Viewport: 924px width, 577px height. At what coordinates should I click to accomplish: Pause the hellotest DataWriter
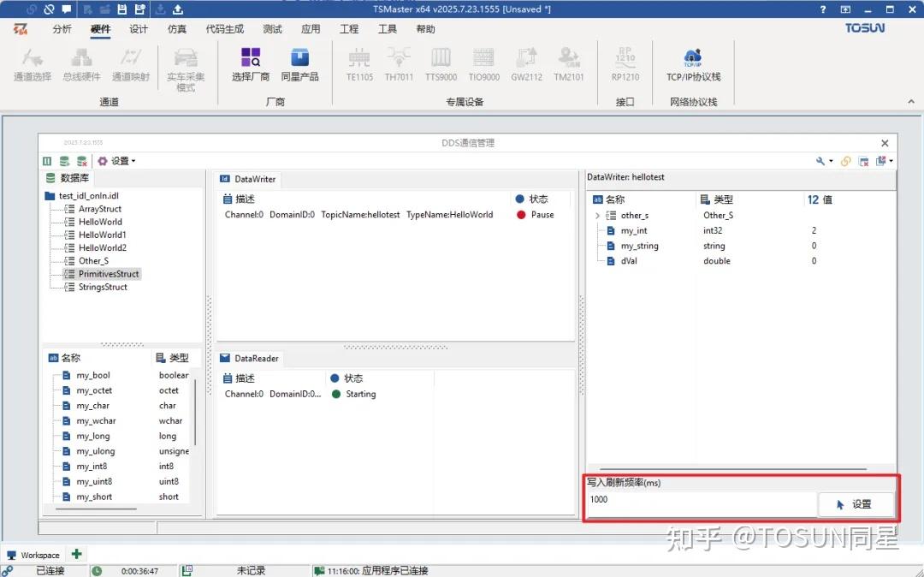[538, 215]
